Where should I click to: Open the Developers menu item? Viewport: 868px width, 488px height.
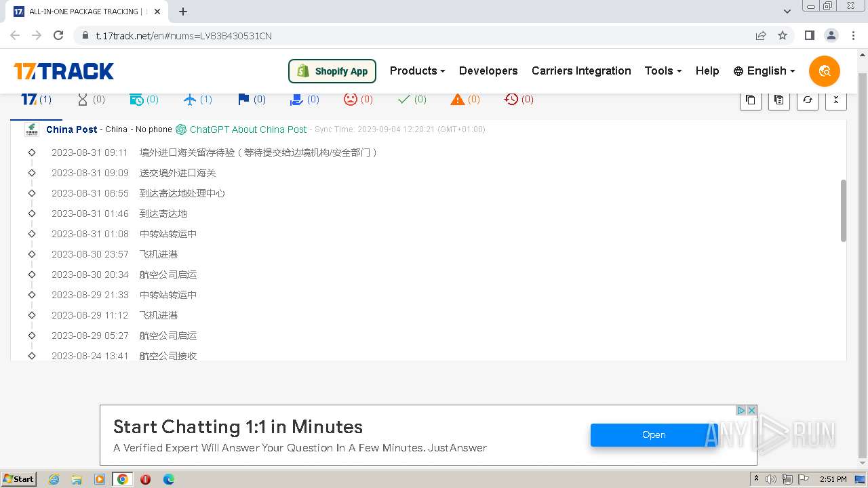(x=488, y=70)
